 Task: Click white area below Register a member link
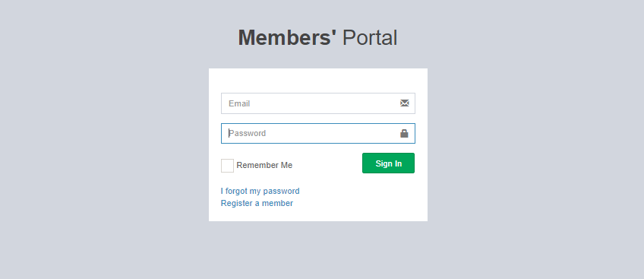[318, 215]
